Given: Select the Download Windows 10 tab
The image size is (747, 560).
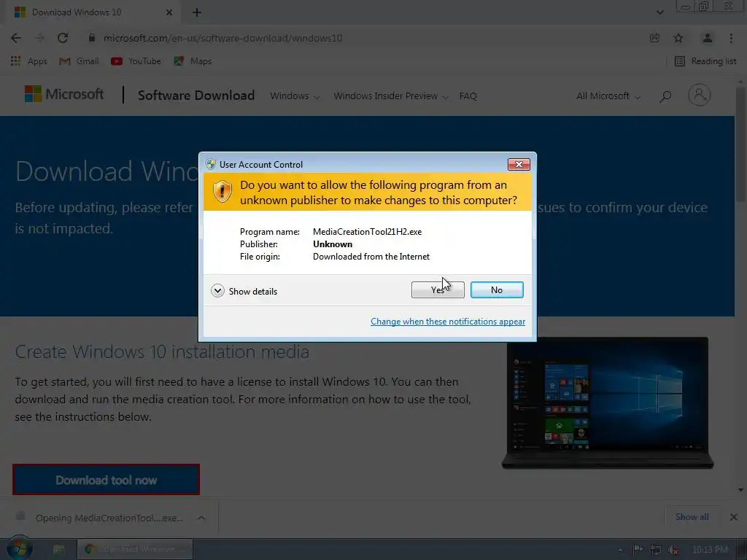Looking at the screenshot, I should [x=93, y=12].
